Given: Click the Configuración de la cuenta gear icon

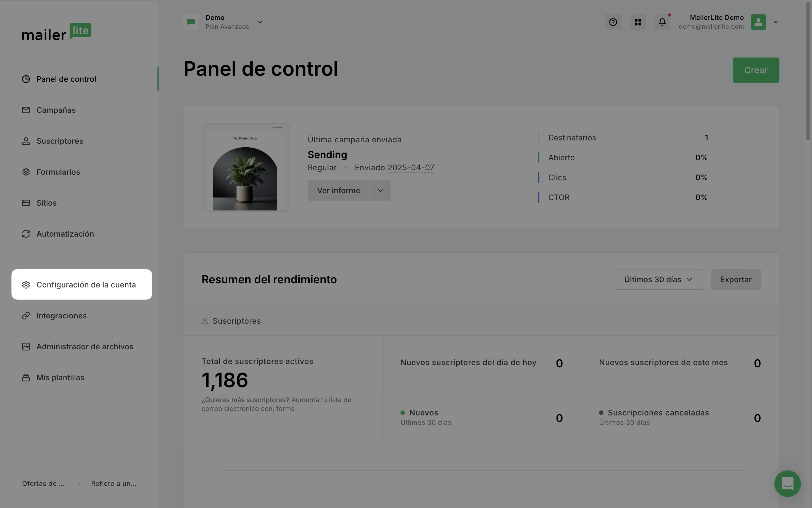Looking at the screenshot, I should [x=26, y=285].
